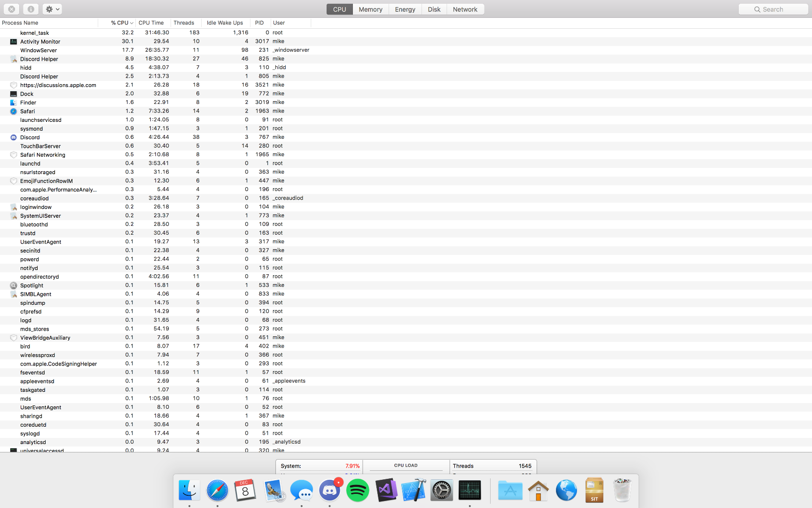Select the coreaudiod process row

pos(406,198)
